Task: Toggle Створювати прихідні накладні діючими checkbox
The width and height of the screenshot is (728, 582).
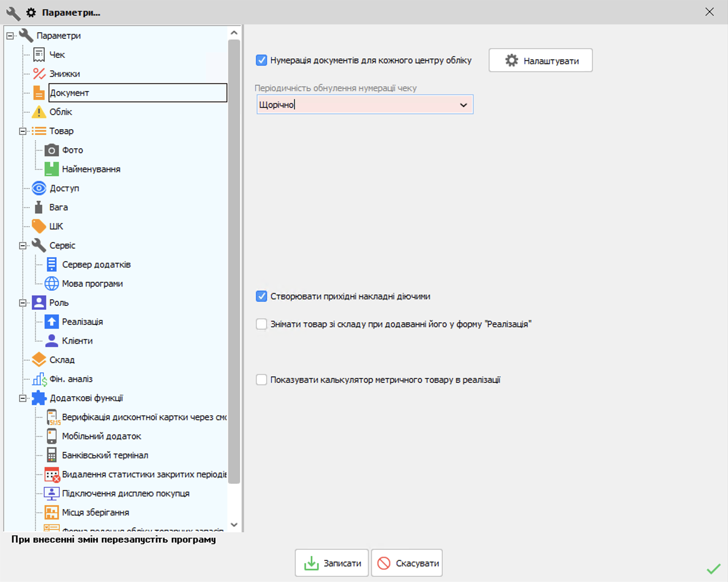Action: point(261,297)
